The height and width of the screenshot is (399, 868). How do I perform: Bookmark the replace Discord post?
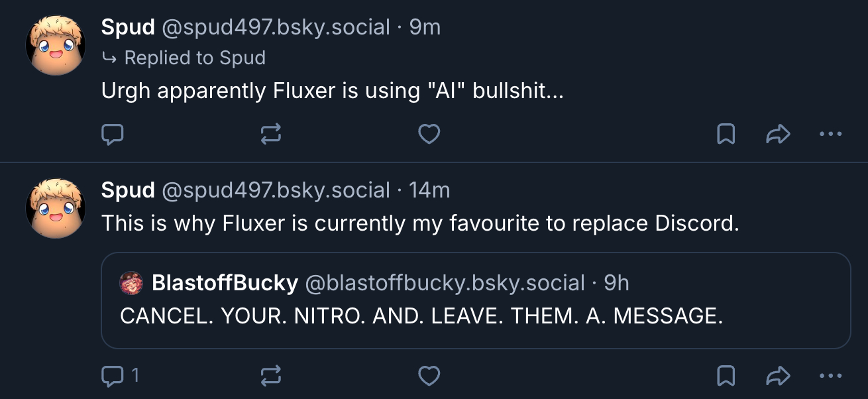(726, 376)
